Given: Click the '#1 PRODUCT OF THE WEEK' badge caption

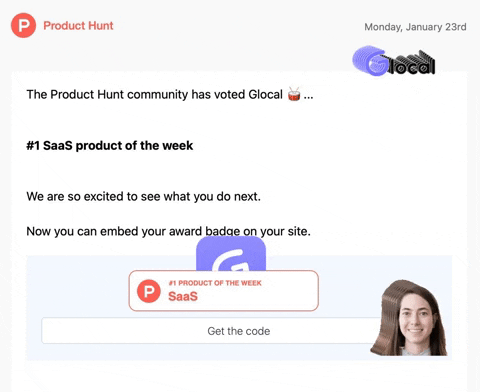Looking at the screenshot, I should (215, 283).
